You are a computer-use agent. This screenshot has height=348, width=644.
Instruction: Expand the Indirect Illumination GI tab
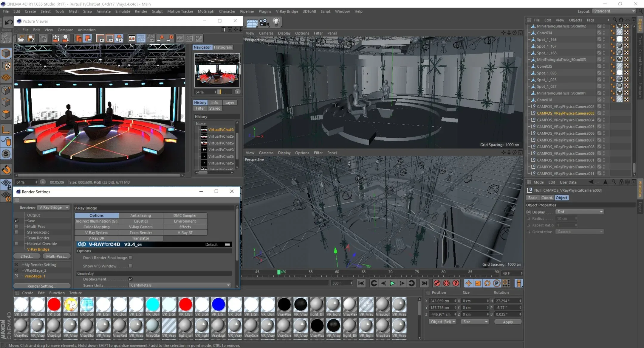(96, 221)
